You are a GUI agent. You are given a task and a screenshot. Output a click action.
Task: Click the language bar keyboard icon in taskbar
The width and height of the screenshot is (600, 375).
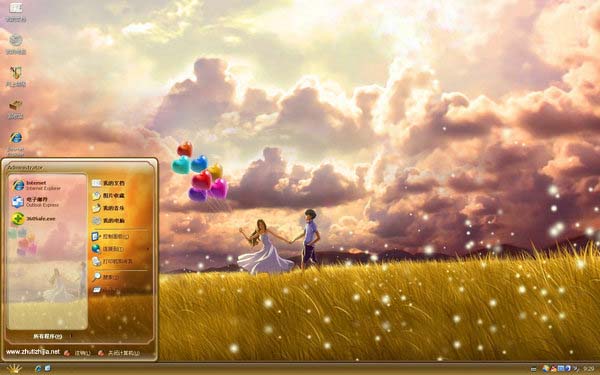click(x=533, y=369)
